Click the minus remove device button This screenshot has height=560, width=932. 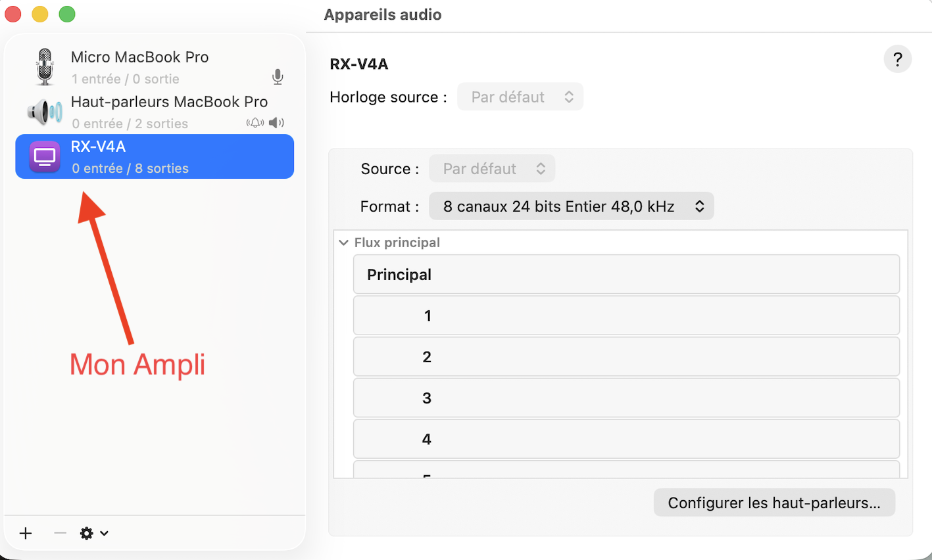60,533
